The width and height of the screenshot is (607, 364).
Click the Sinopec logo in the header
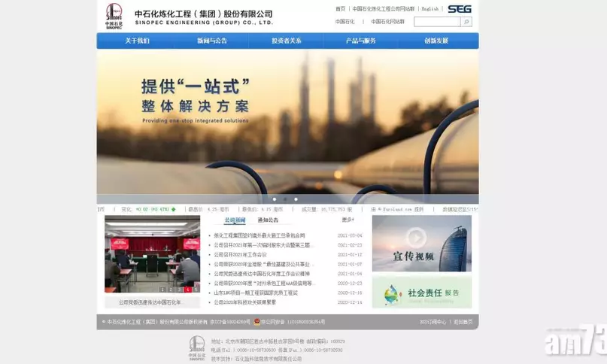point(114,16)
